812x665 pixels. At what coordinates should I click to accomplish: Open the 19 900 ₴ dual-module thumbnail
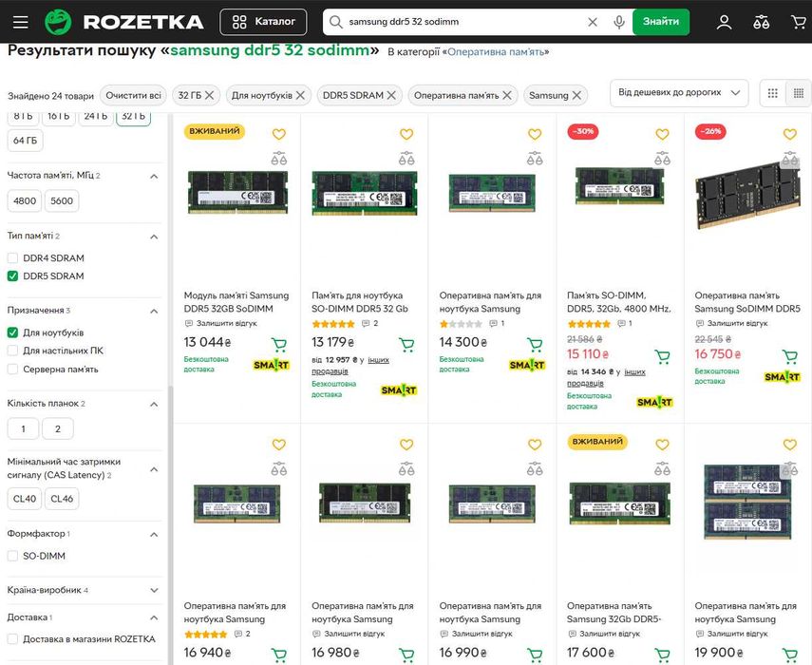point(747,503)
